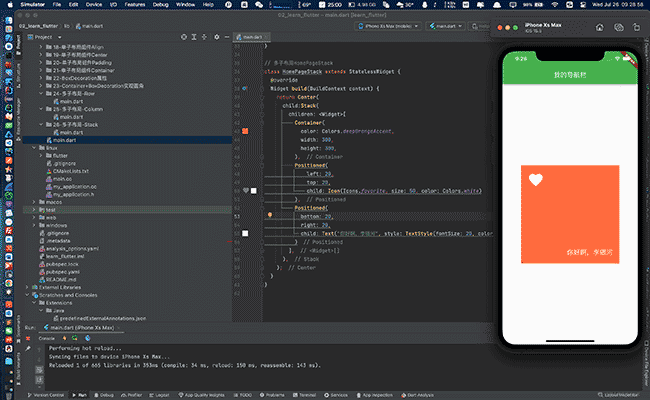Click the hot restart green icon in Run panel
Image resolution: width=650 pixels, height=400 pixels.
[75, 338]
